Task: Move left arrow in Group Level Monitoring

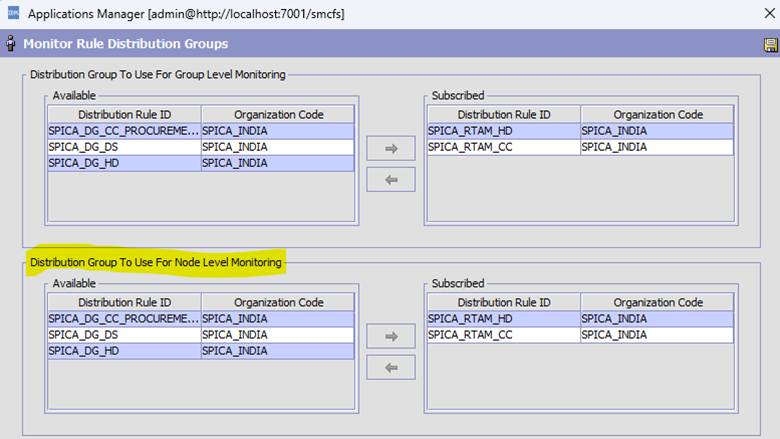Action: pyautogui.click(x=391, y=179)
